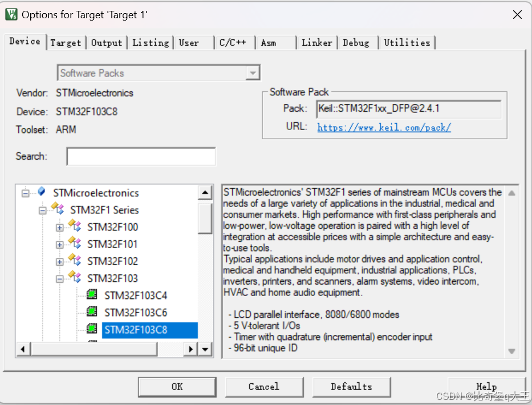Screen dimensions: 532x405
Task: Click into the device Search field
Action: (141, 156)
